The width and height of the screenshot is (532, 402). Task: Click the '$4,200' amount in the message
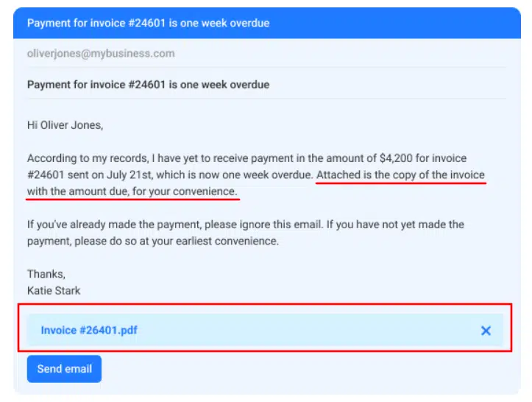tap(397, 158)
